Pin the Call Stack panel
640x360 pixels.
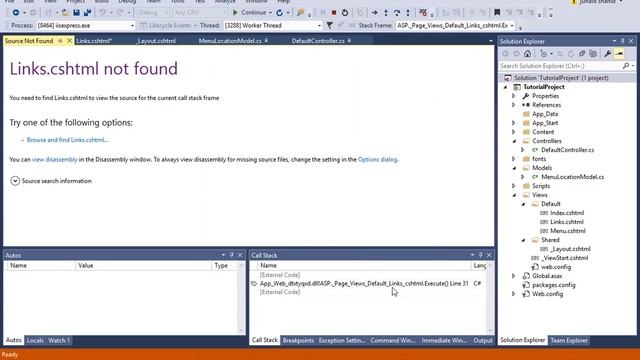click(480, 255)
